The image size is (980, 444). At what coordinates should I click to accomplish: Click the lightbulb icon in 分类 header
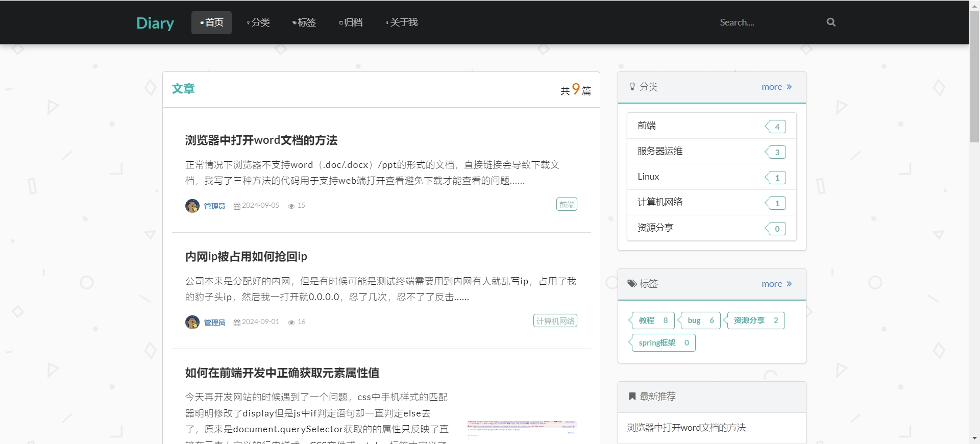[x=632, y=87]
